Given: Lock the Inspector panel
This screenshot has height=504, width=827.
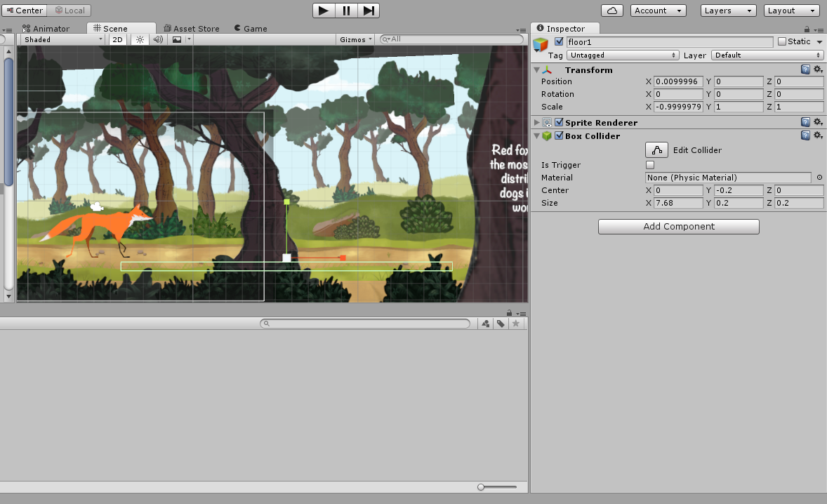Looking at the screenshot, I should pyautogui.click(x=807, y=28).
